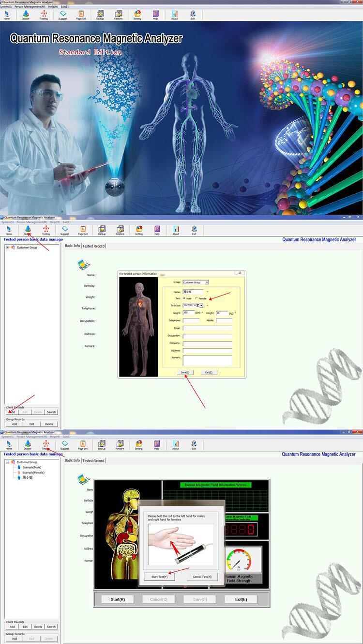Click Exit icon in bottom window toolbar
This screenshot has width=363, height=644.
(194, 445)
